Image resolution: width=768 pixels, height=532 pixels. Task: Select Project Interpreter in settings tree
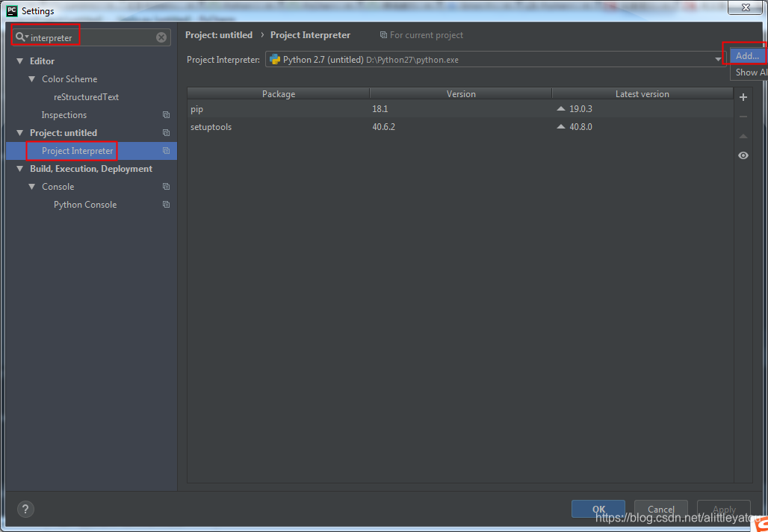coord(78,151)
